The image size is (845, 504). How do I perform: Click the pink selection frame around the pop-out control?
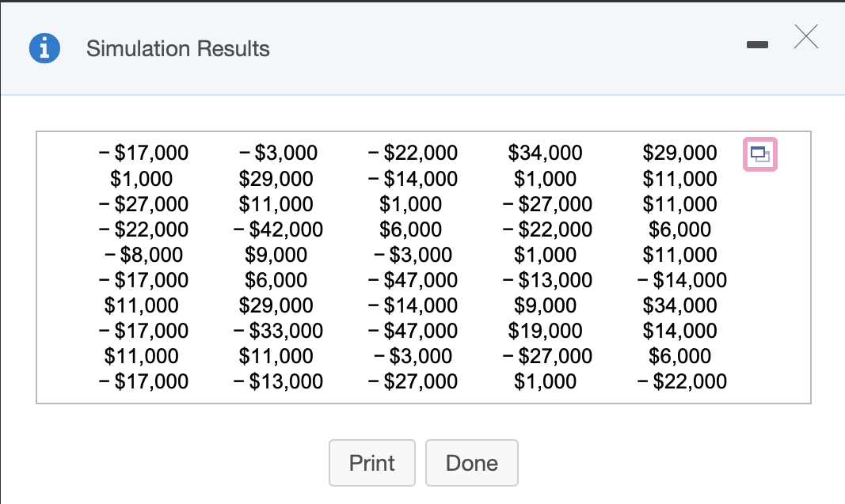759,154
